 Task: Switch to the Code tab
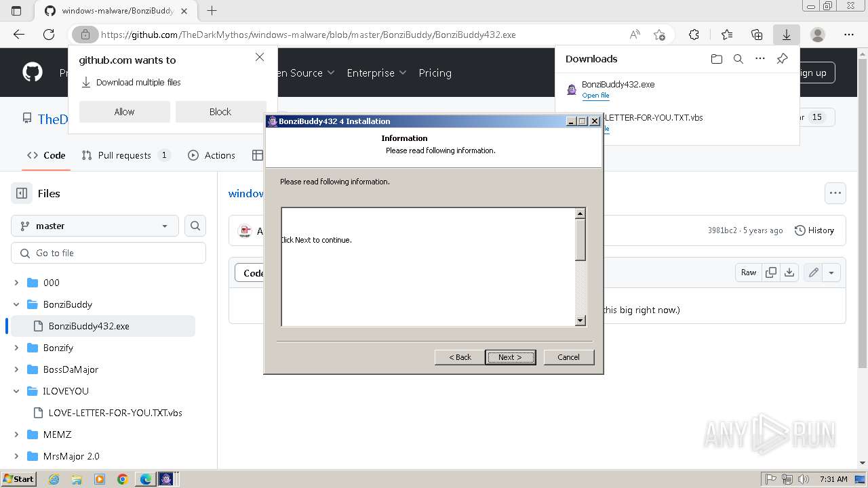pos(46,155)
